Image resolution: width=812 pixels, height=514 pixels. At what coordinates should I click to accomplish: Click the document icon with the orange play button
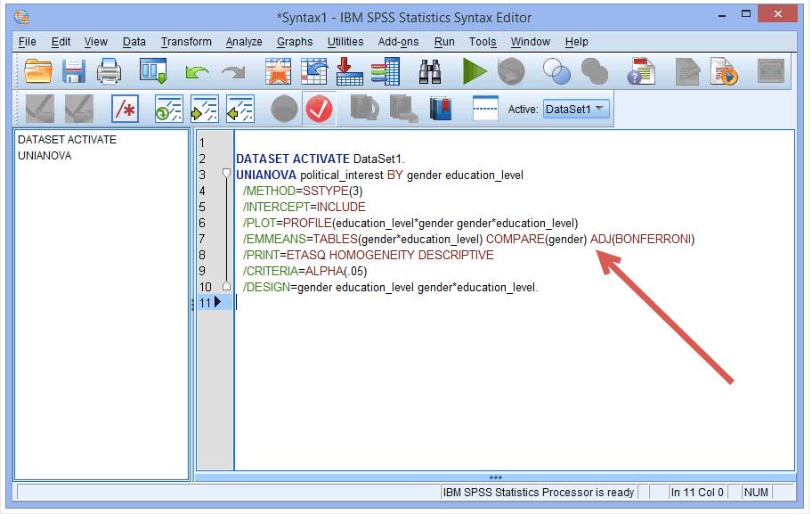[x=724, y=71]
